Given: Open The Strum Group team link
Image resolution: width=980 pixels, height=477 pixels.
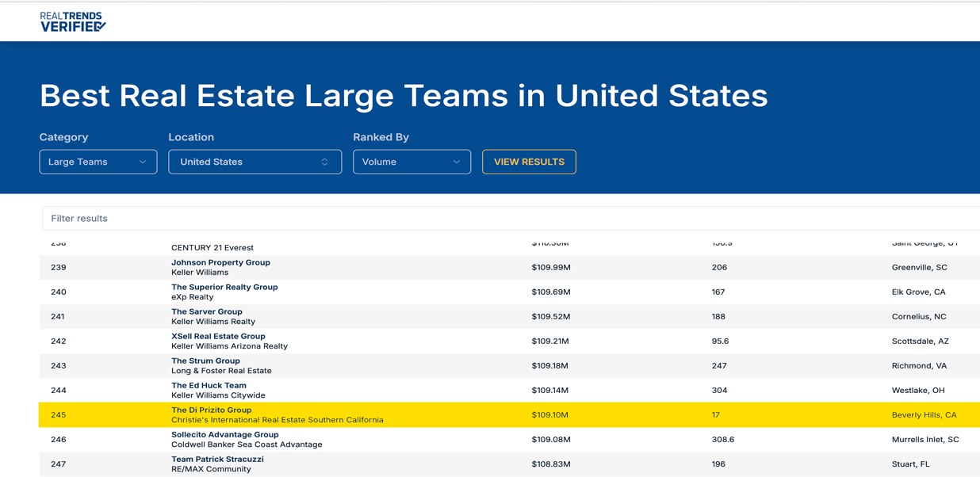Looking at the screenshot, I should [205, 361].
